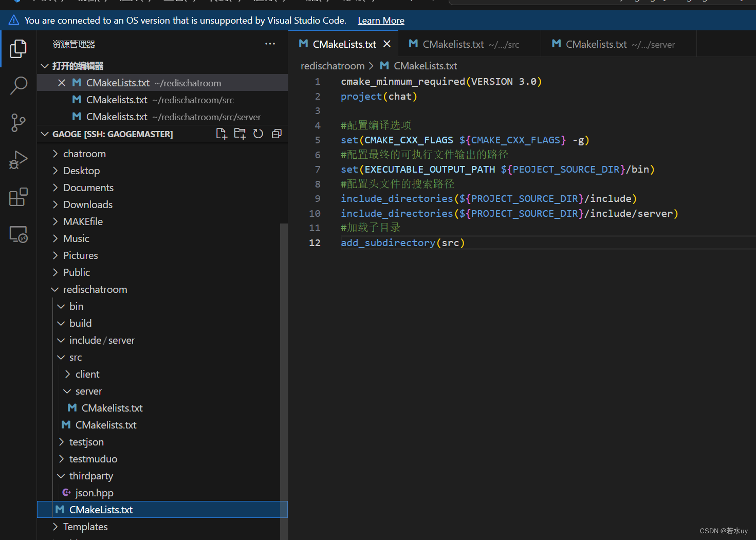
Task: Click the warning icon in notification banner
Action: coord(14,20)
